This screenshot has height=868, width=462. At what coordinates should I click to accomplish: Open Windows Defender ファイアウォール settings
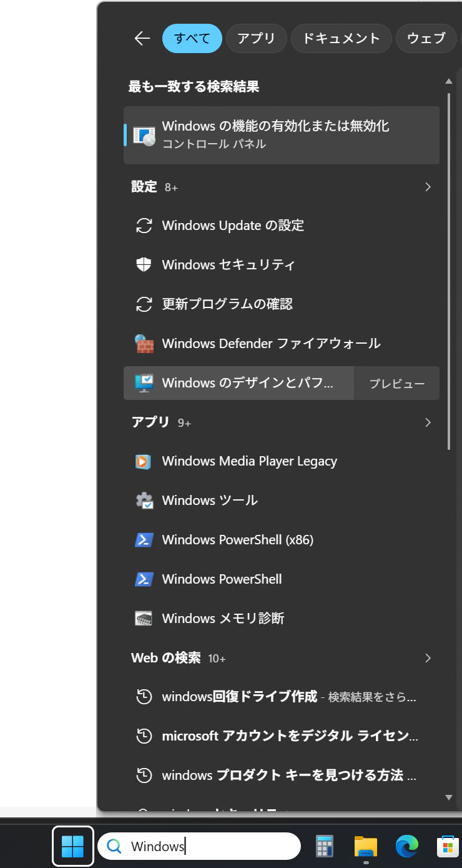[282, 343]
